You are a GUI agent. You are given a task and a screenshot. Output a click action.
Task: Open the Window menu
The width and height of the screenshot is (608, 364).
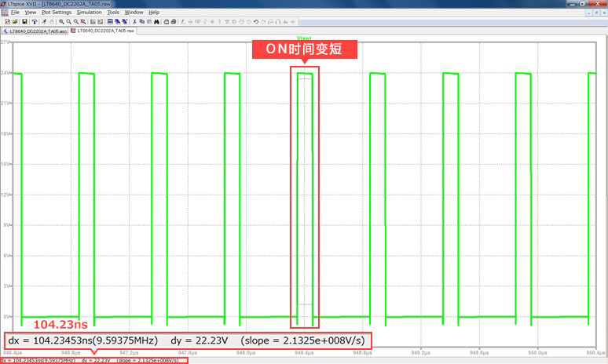[134, 13]
